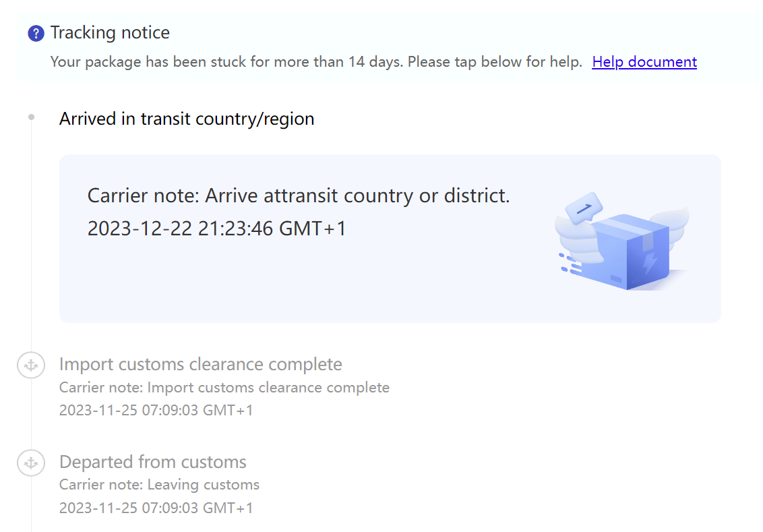763x532 pixels.
Task: Click 'Departed from customs' heading
Action: click(x=153, y=462)
